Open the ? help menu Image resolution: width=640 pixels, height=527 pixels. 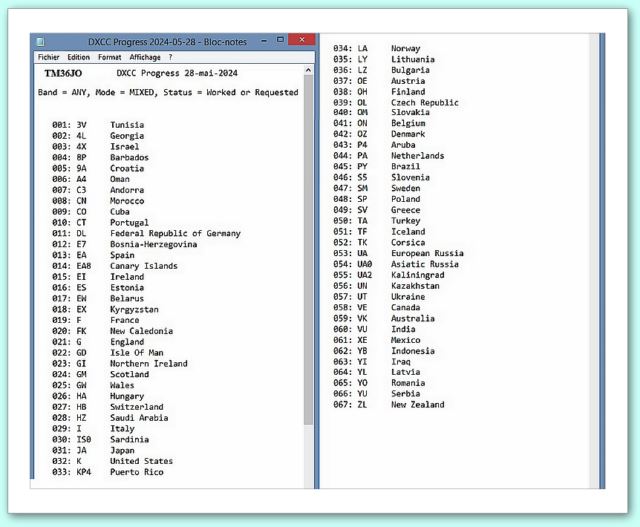[x=170, y=57]
